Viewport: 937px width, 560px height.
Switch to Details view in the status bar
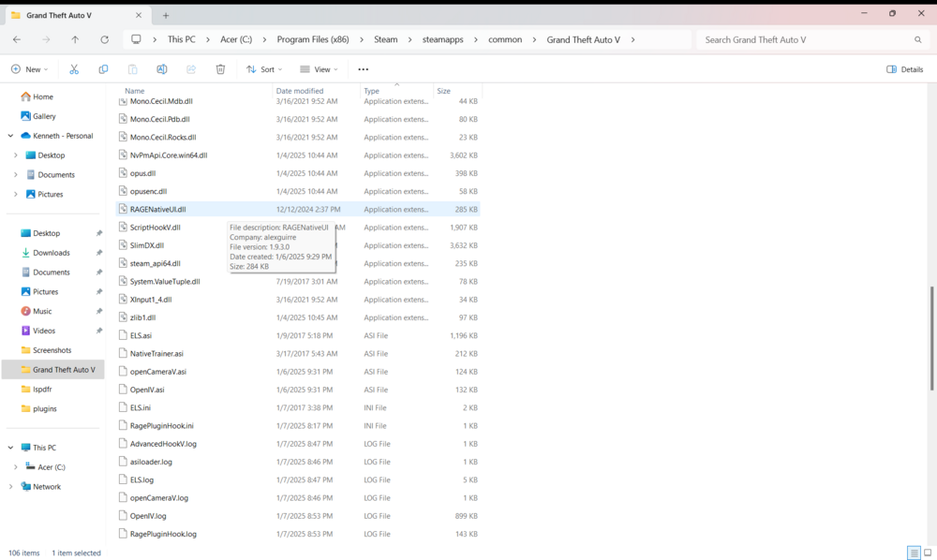pos(915,553)
